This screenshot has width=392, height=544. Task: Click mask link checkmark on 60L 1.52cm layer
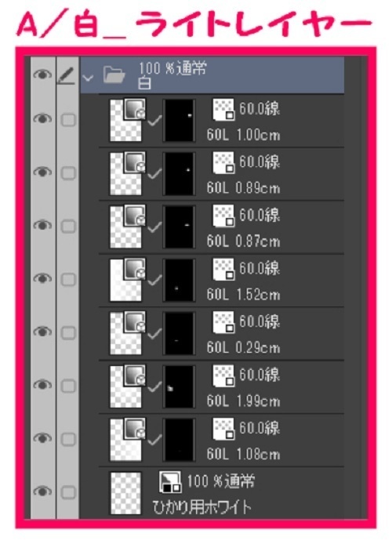coord(154,280)
